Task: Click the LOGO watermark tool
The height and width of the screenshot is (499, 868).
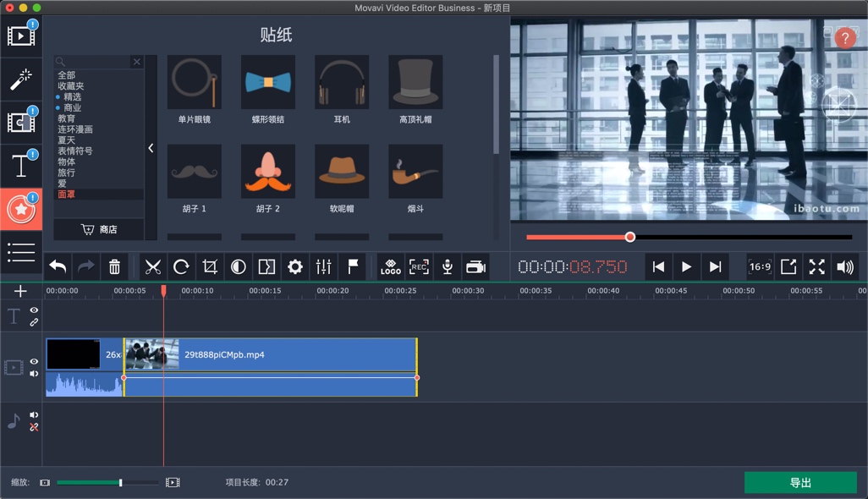Action: (x=391, y=266)
